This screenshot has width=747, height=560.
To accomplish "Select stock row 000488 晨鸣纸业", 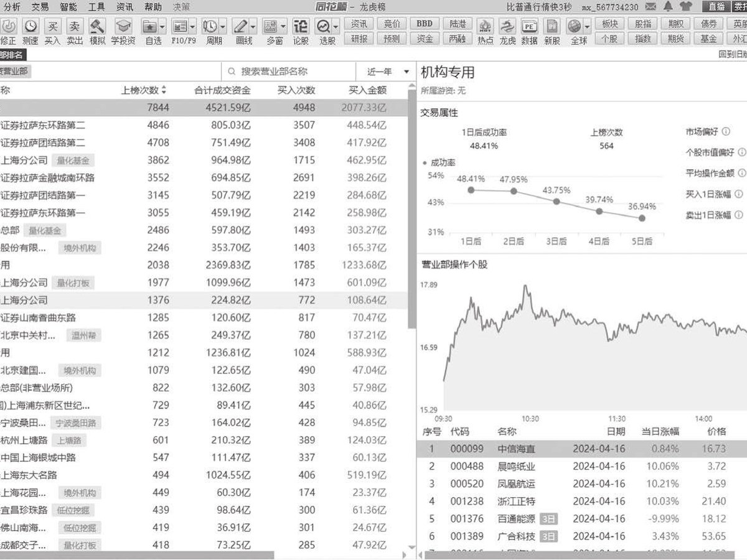I will 582,466.
